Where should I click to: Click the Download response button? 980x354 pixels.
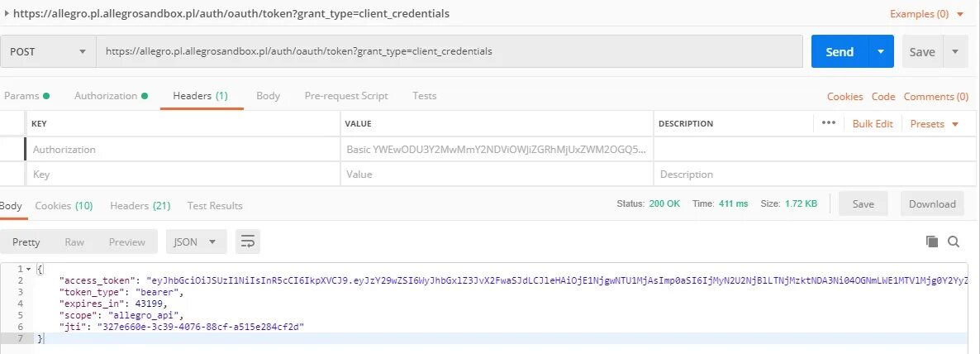click(x=932, y=204)
